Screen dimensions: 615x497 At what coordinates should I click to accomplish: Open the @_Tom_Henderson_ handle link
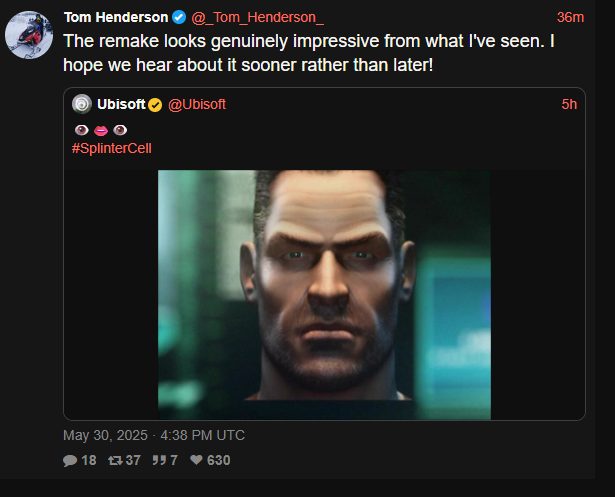258,17
